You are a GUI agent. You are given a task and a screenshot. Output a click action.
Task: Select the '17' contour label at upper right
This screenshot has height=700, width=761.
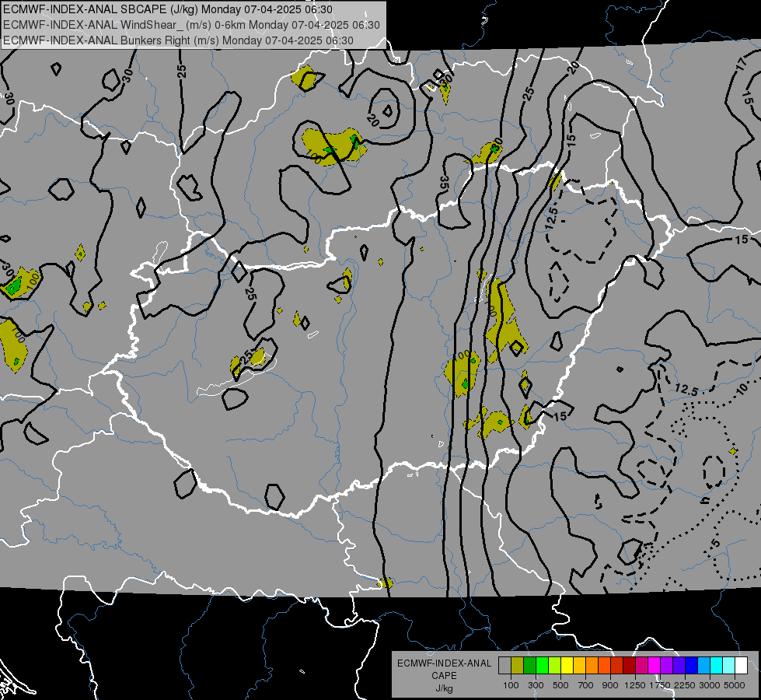(742, 64)
